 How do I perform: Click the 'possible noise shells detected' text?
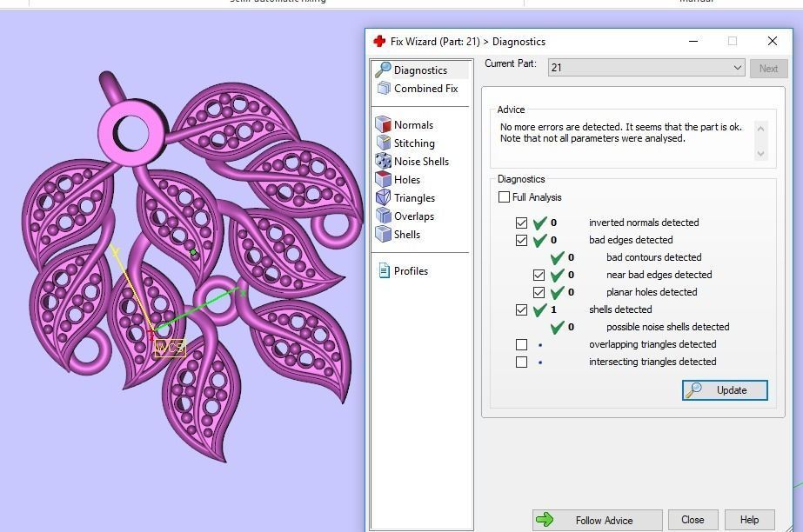coord(668,327)
